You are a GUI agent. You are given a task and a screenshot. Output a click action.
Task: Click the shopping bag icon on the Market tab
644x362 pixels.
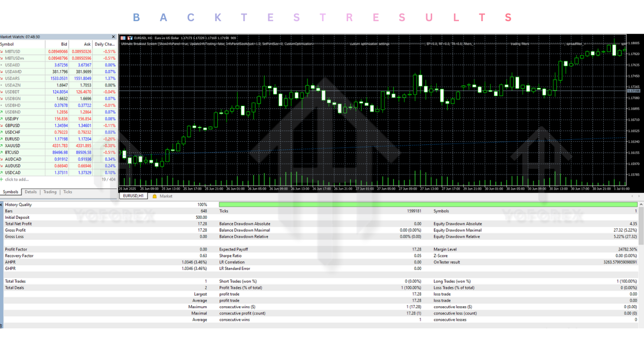tap(154, 196)
